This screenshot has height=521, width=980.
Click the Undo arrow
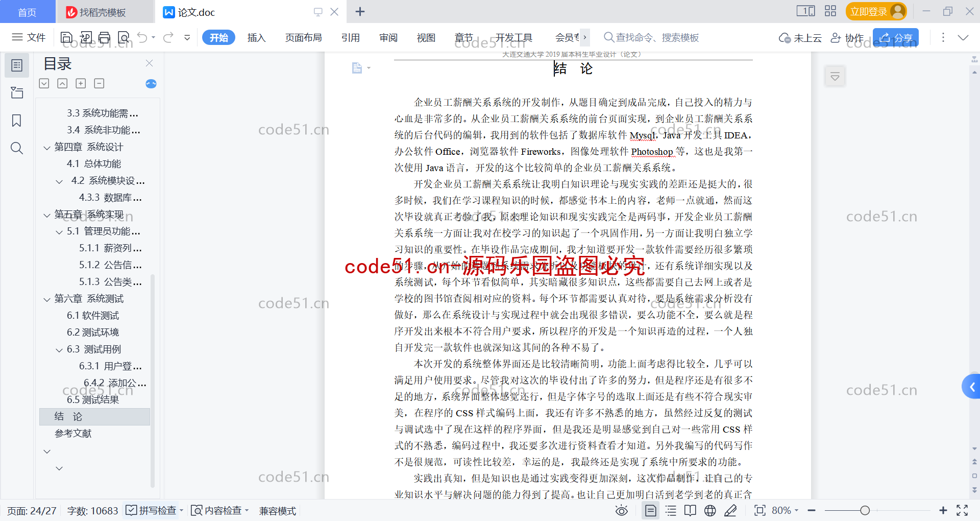click(142, 37)
